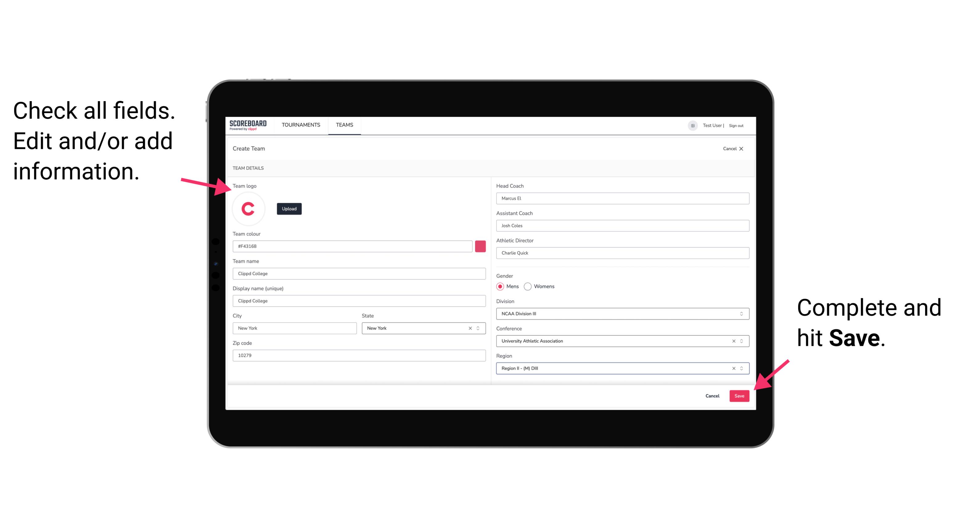The image size is (980, 527).
Task: Click the red color swatch next to team colour
Action: click(481, 246)
